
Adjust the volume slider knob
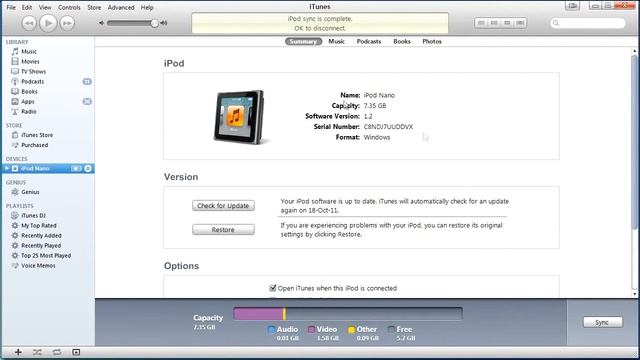click(x=155, y=23)
